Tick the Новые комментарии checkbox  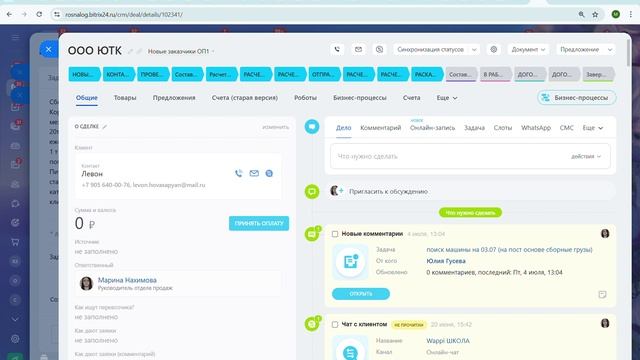[335, 234]
